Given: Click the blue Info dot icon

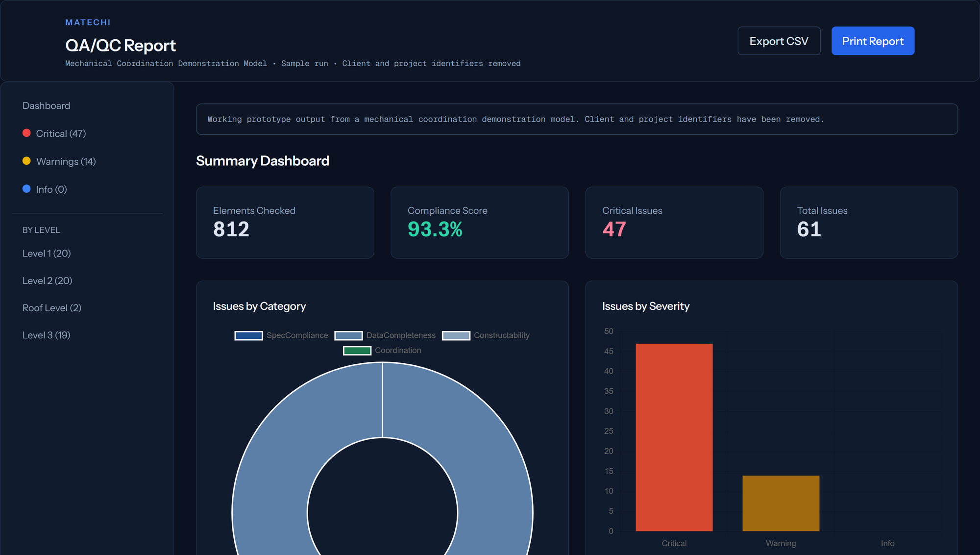Looking at the screenshot, I should pos(26,189).
